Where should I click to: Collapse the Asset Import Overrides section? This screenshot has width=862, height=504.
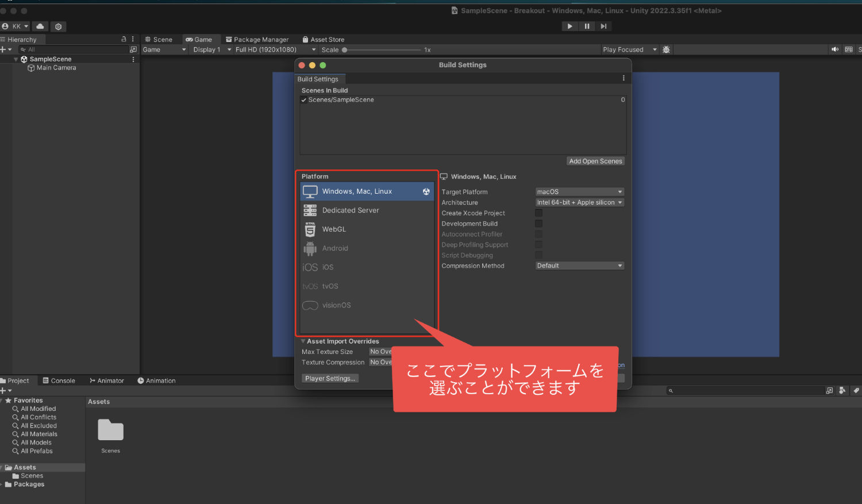point(303,341)
